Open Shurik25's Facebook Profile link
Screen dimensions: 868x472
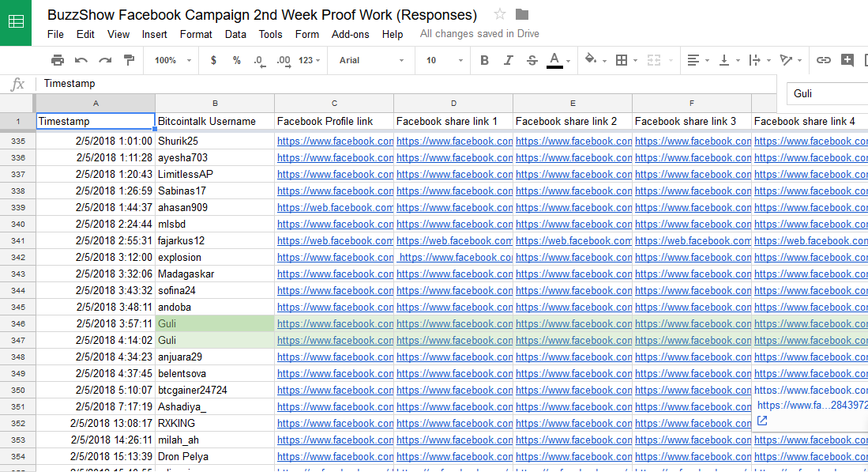pyautogui.click(x=335, y=142)
